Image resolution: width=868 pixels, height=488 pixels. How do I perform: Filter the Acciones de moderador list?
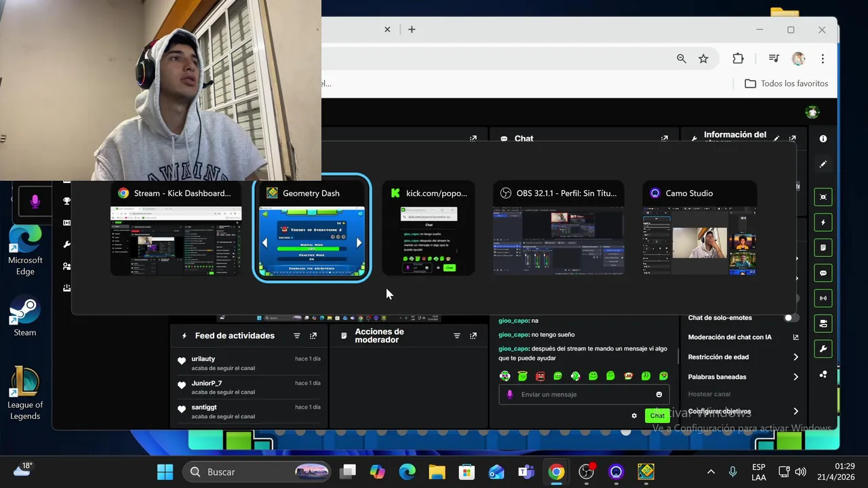tap(457, 335)
